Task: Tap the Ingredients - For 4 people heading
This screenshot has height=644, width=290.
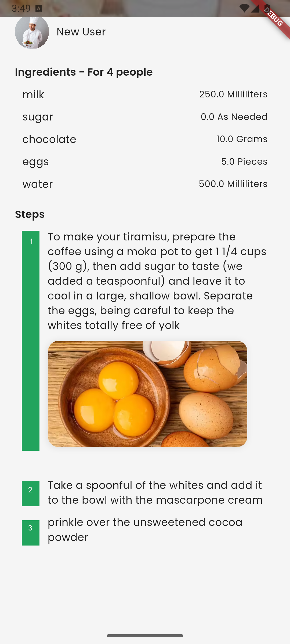Action: pyautogui.click(x=84, y=72)
